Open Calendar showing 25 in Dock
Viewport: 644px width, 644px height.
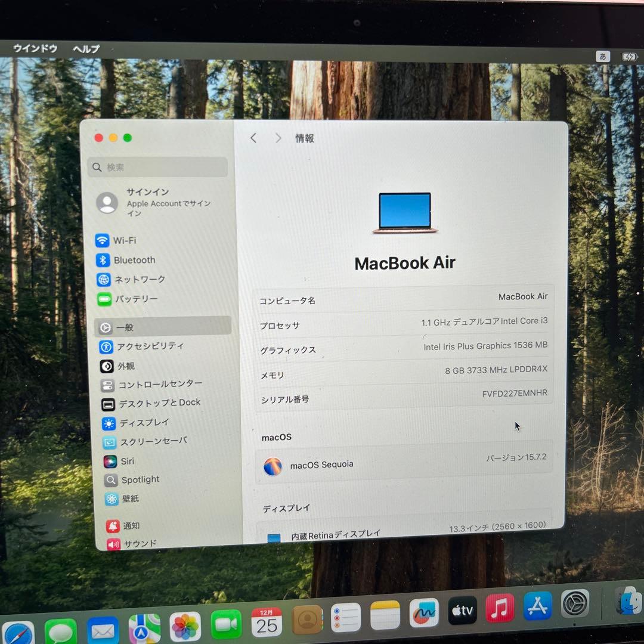click(267, 622)
